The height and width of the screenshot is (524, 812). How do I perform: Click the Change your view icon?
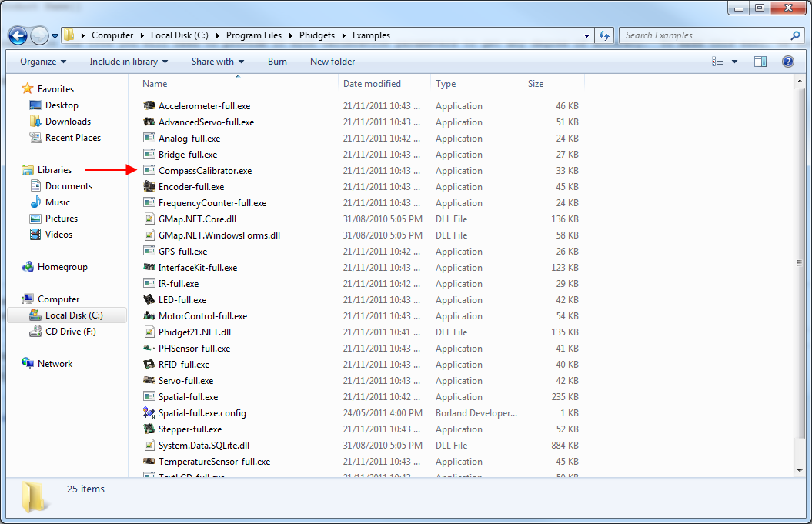(718, 62)
